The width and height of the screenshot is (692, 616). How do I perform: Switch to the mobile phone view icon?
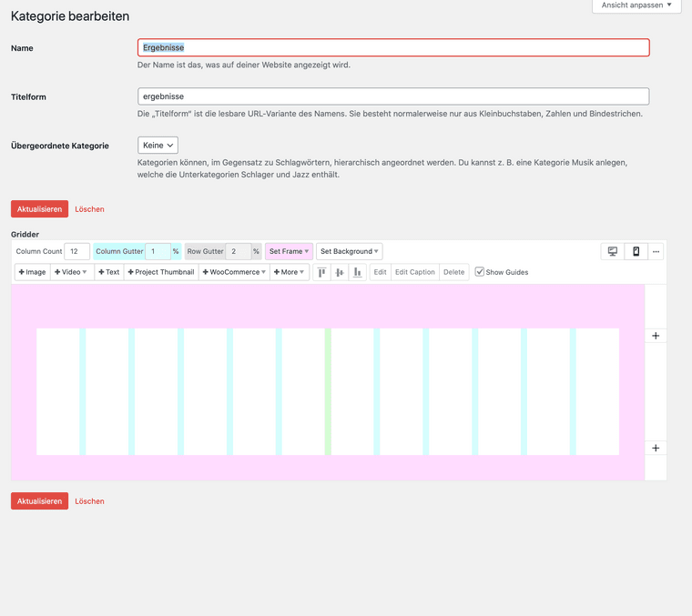(636, 251)
